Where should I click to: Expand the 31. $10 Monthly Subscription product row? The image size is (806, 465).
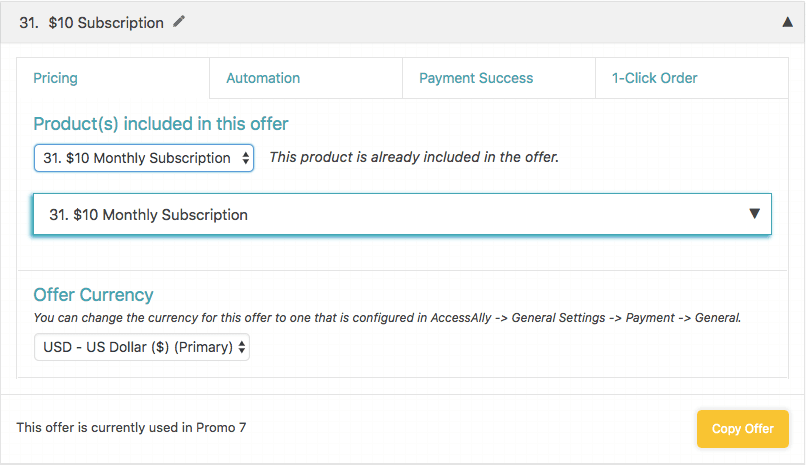tap(402, 214)
